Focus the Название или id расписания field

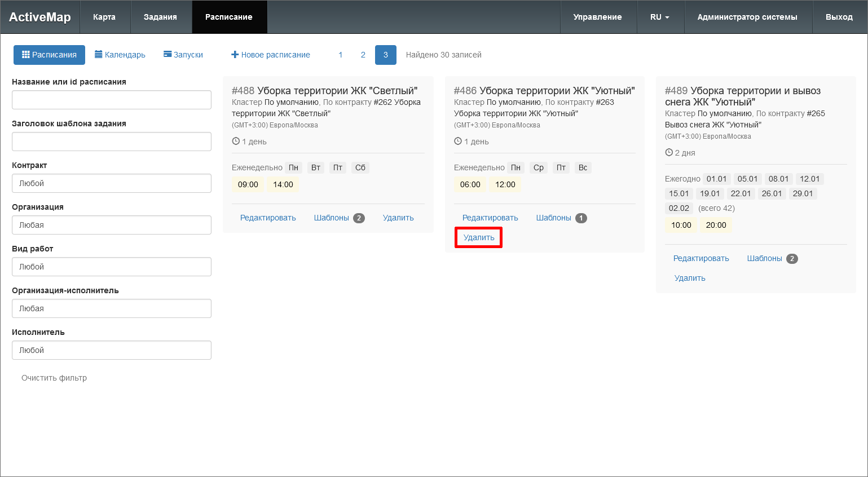112,100
